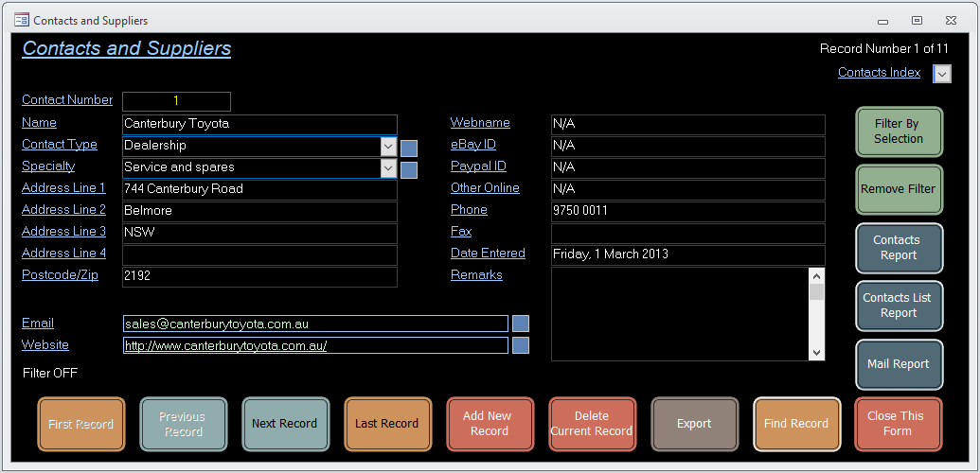Open the Mail Report
Image resolution: width=980 pixels, height=473 pixels.
click(x=899, y=364)
